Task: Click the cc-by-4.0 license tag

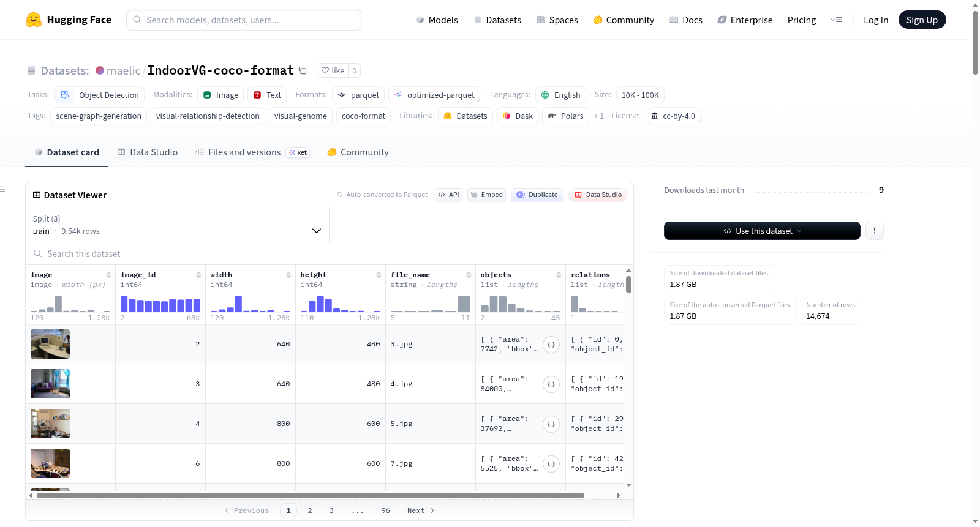Action: (x=673, y=116)
